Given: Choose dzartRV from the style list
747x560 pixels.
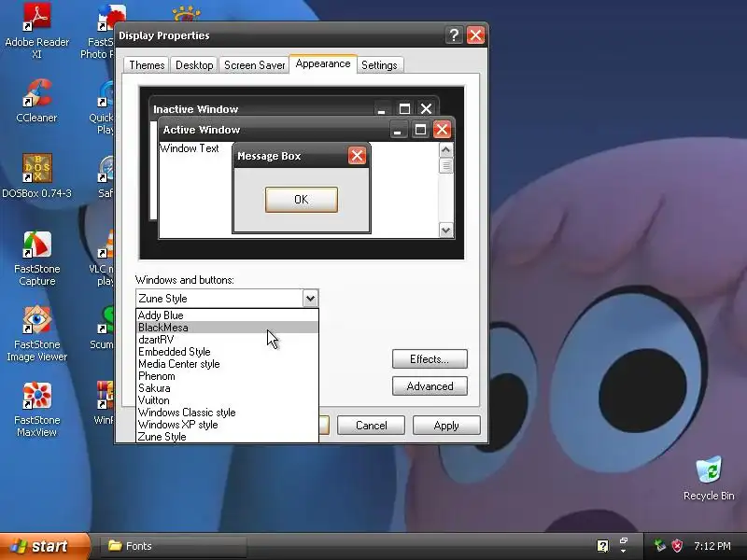Looking at the screenshot, I should click(227, 340).
